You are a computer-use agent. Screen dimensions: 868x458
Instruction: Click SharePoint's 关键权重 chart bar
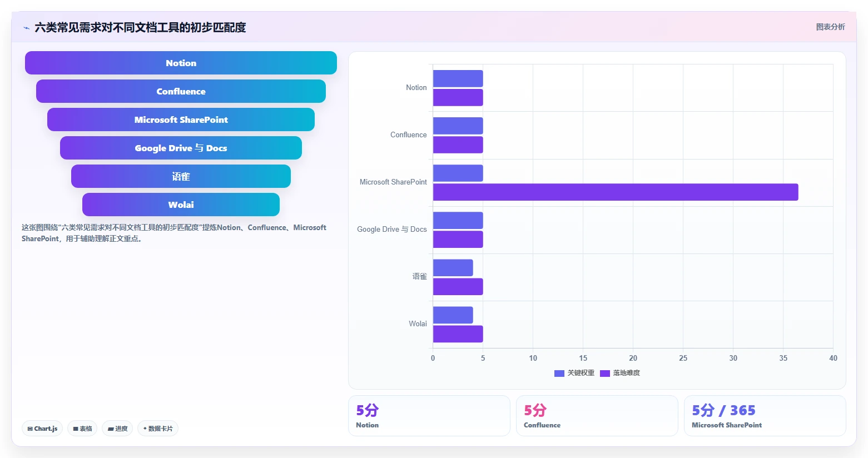coord(458,173)
